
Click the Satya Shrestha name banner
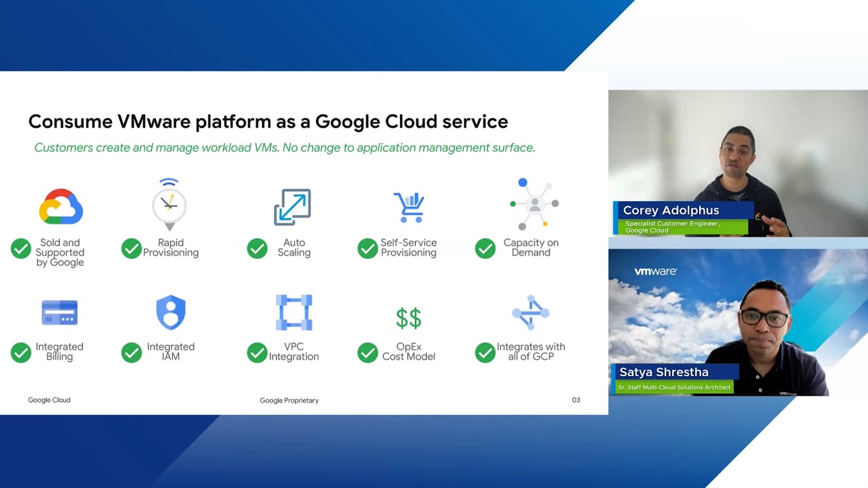675,372
